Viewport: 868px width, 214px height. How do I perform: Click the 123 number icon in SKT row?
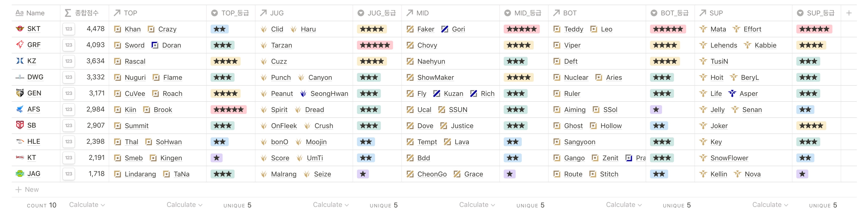point(69,29)
